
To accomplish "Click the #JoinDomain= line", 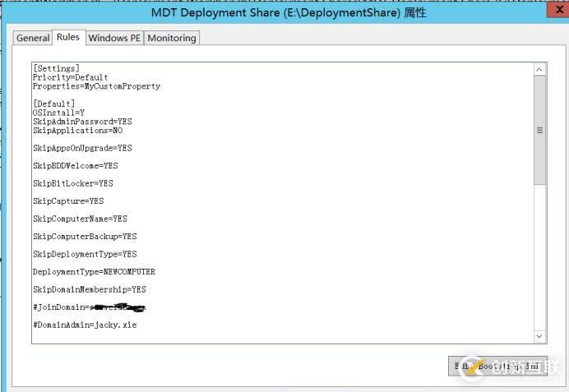I will [90, 307].
